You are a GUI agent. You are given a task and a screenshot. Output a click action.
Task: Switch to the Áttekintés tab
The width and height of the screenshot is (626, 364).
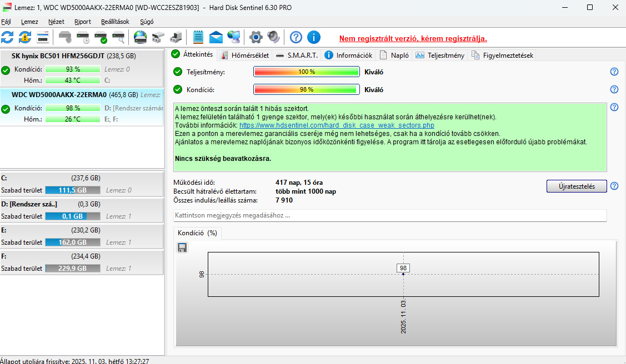point(193,54)
